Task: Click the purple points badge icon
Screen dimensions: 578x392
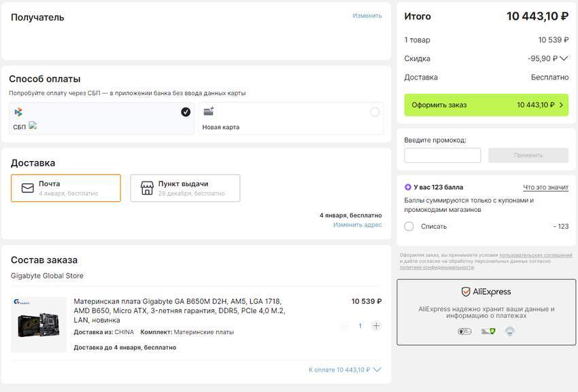Action: pyautogui.click(x=408, y=187)
